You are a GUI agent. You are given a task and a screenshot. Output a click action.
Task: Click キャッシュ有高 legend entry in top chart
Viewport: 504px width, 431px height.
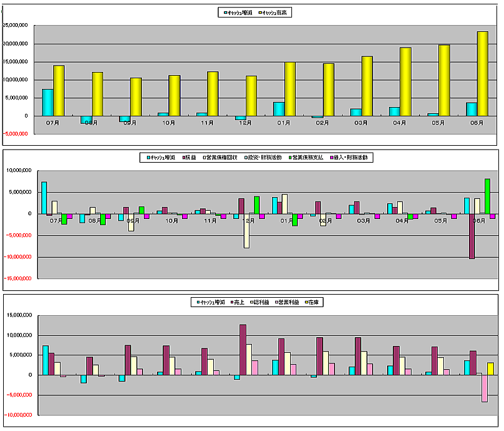278,12
